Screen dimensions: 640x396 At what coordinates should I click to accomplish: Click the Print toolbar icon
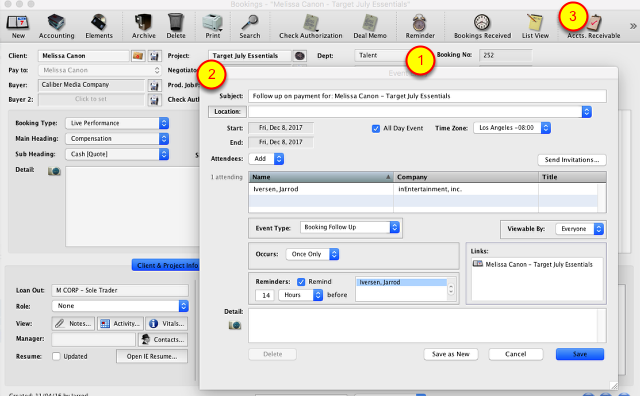pyautogui.click(x=213, y=22)
